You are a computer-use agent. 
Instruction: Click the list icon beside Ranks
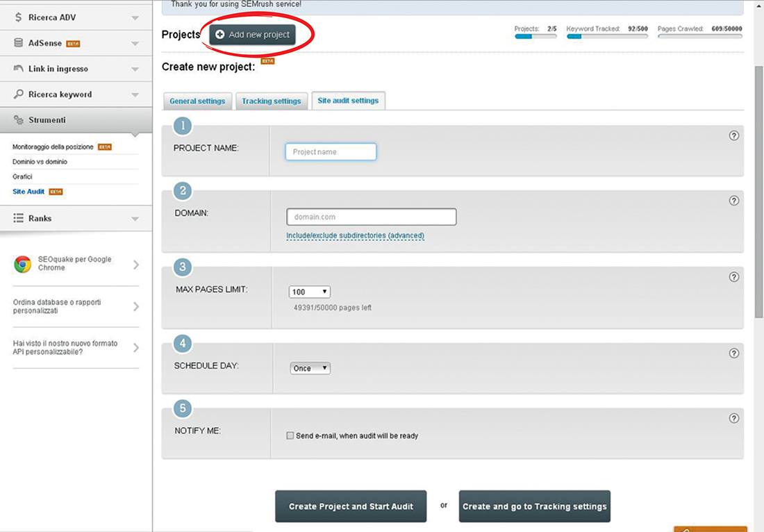(x=19, y=218)
